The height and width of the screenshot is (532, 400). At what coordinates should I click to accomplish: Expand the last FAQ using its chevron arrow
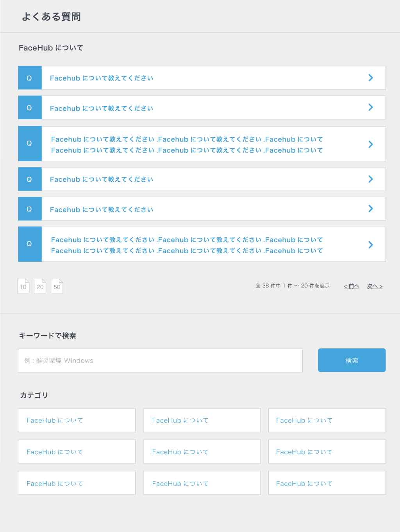tap(371, 245)
